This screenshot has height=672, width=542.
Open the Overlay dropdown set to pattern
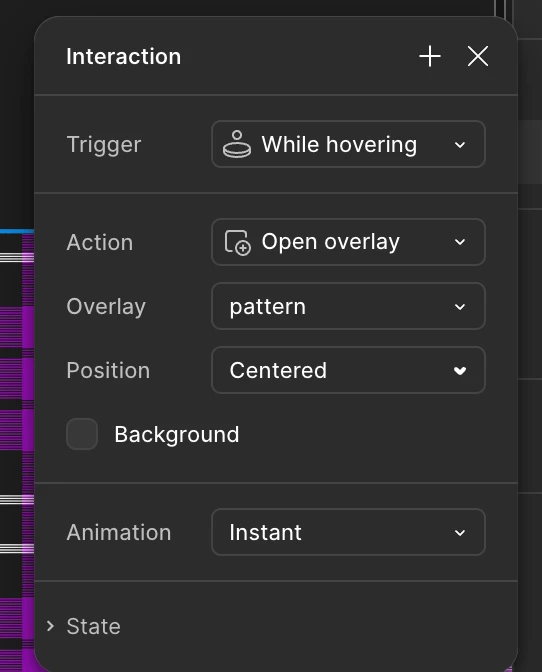click(348, 306)
